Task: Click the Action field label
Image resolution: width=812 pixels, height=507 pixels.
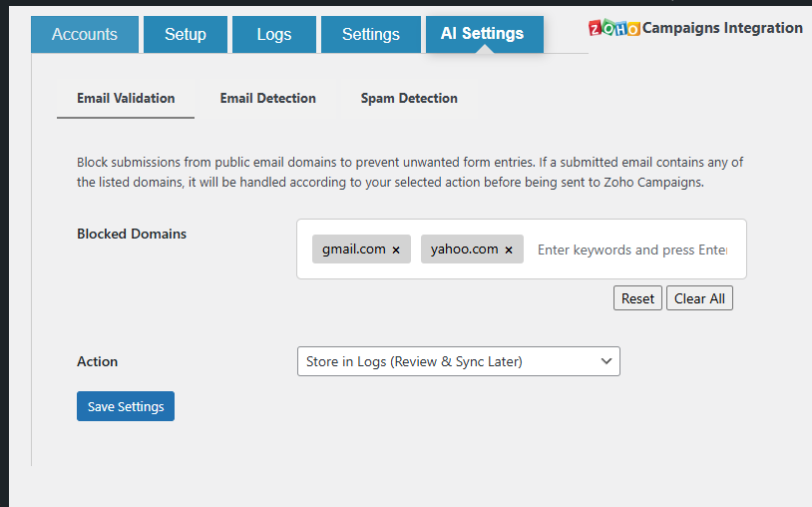Action: click(x=98, y=361)
